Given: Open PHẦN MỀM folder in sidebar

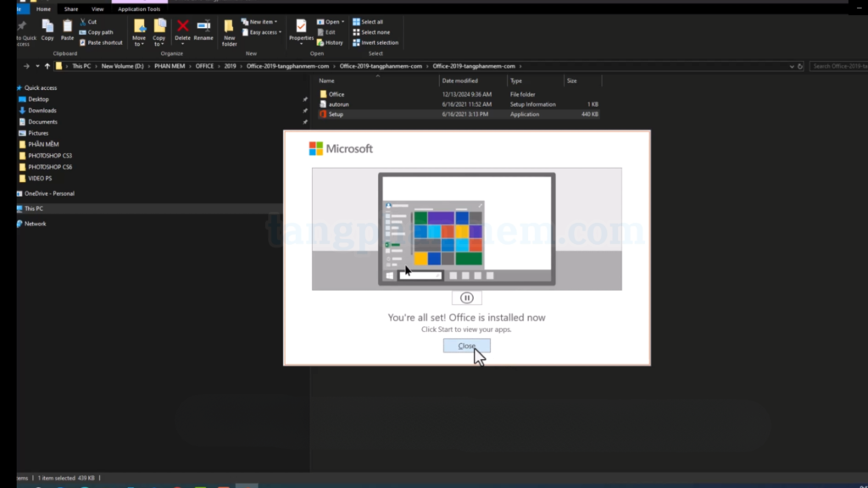Looking at the screenshot, I should tap(43, 144).
